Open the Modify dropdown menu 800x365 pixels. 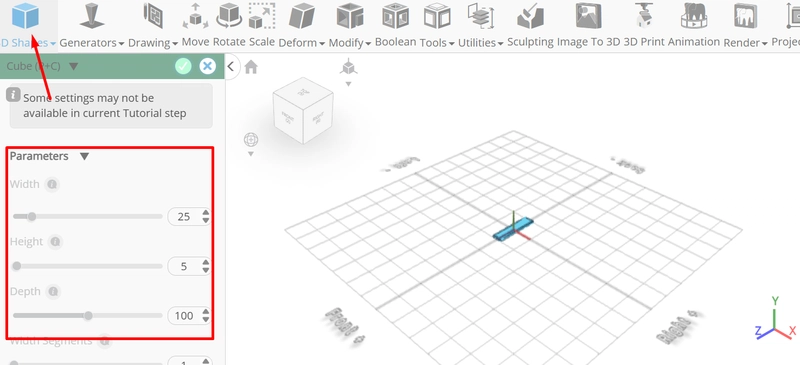coord(368,44)
